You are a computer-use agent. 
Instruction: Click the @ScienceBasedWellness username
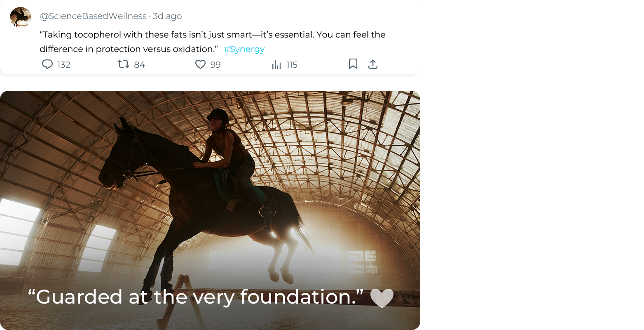tap(93, 16)
